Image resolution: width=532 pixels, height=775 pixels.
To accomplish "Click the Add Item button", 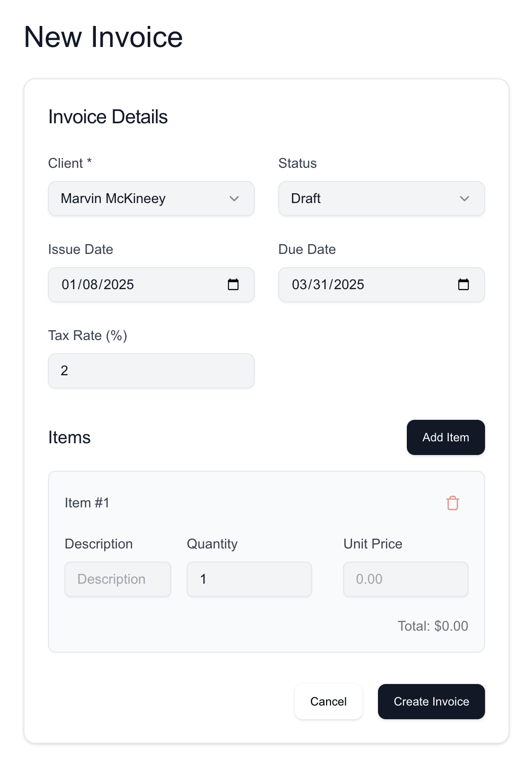I will pos(445,437).
